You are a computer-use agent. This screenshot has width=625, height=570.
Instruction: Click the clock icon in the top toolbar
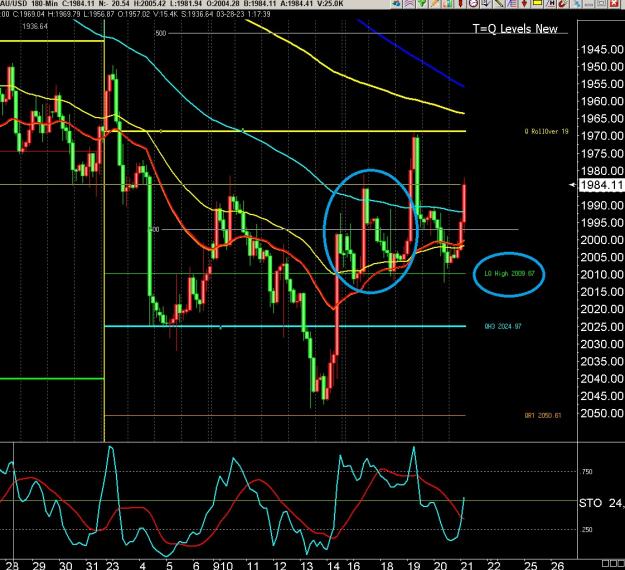pos(474,4)
